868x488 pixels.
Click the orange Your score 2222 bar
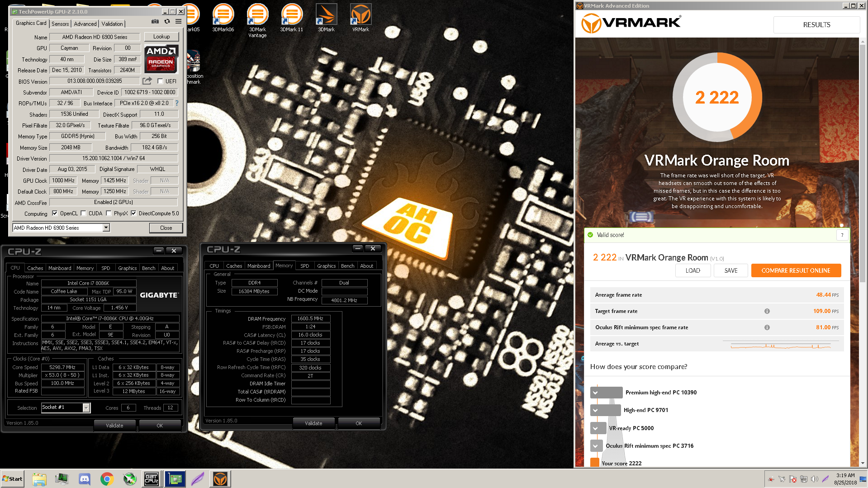(x=594, y=462)
